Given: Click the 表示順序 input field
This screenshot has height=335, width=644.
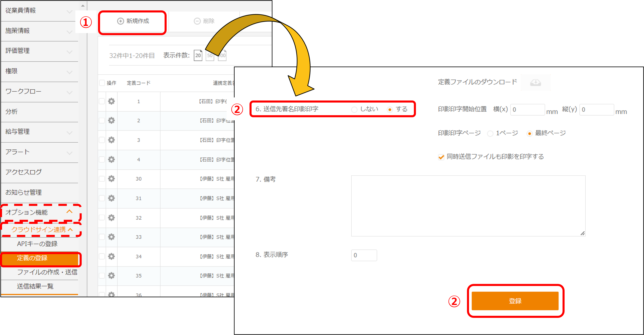Looking at the screenshot, I should [364, 256].
